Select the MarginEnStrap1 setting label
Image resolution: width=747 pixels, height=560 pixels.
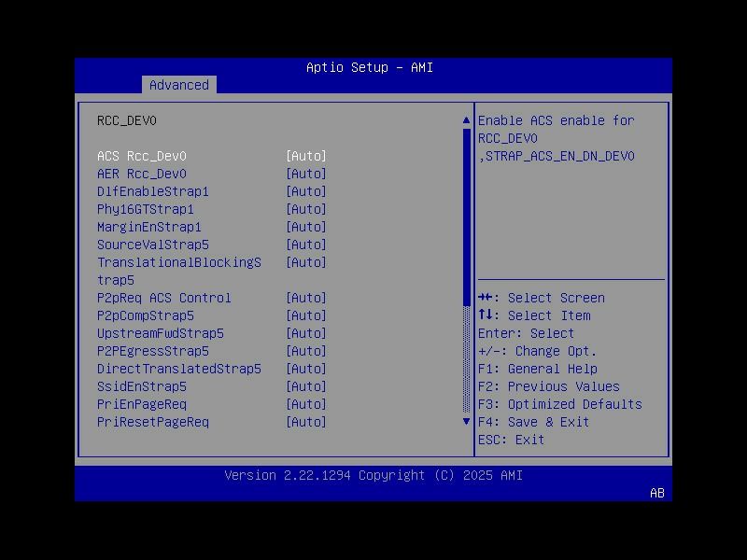click(x=149, y=227)
